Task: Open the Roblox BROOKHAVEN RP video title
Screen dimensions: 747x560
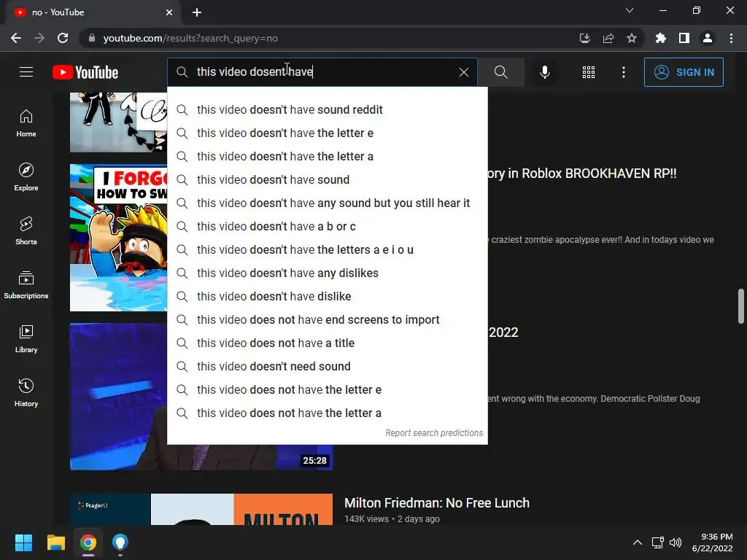Action: coord(582,174)
